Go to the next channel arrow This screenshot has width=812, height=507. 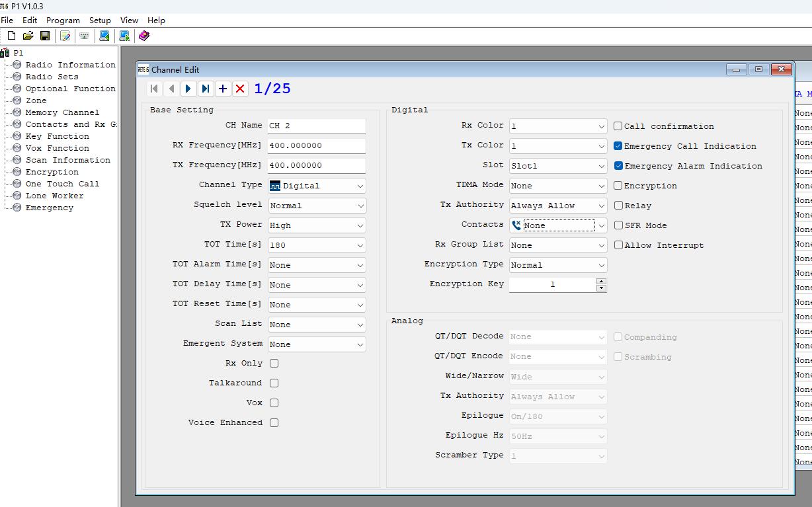pyautogui.click(x=188, y=89)
